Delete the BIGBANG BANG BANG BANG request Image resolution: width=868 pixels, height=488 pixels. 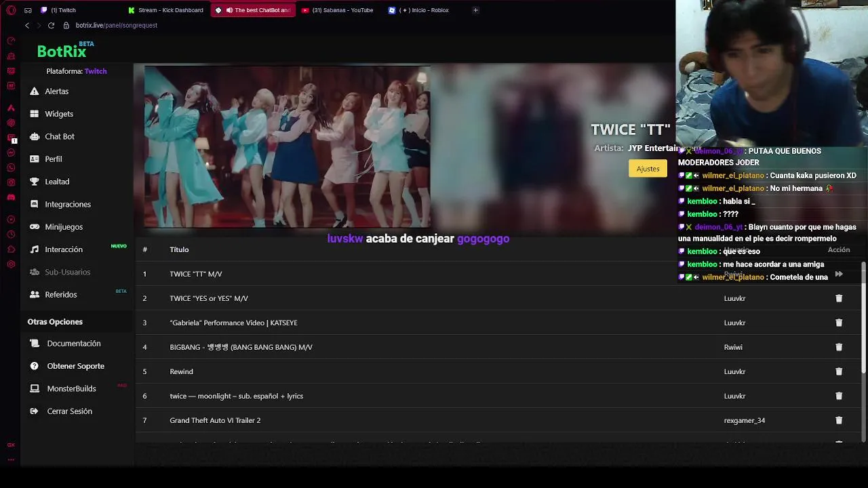click(839, 347)
